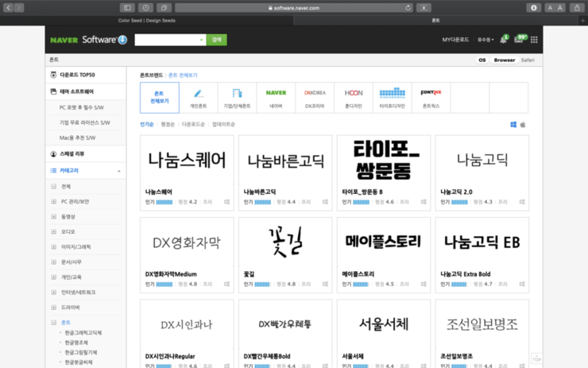The width and height of the screenshot is (588, 368).
Task: Select the 폰트 전체보기 brand tab
Action: pyautogui.click(x=160, y=98)
